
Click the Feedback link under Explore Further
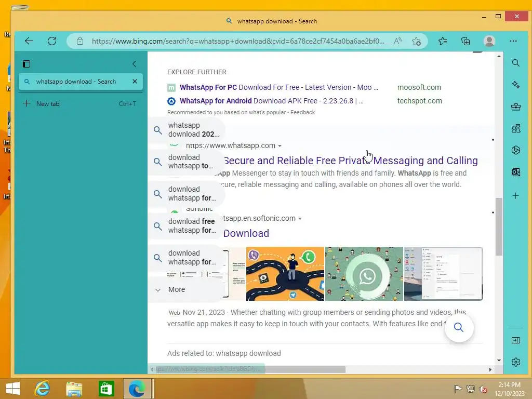303,112
